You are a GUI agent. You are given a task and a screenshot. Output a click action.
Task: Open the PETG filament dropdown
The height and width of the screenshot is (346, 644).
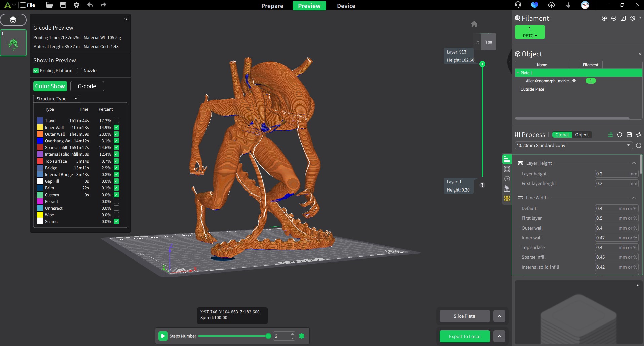(530, 36)
